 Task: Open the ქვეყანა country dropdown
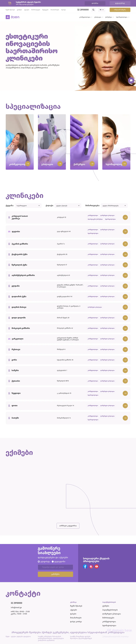pyautogui.click(x=28, y=206)
